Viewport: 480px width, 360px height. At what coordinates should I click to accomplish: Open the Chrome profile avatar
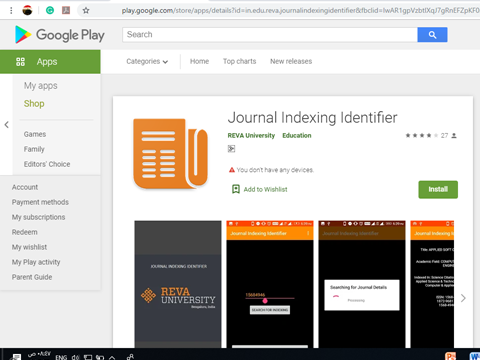pos(28,11)
